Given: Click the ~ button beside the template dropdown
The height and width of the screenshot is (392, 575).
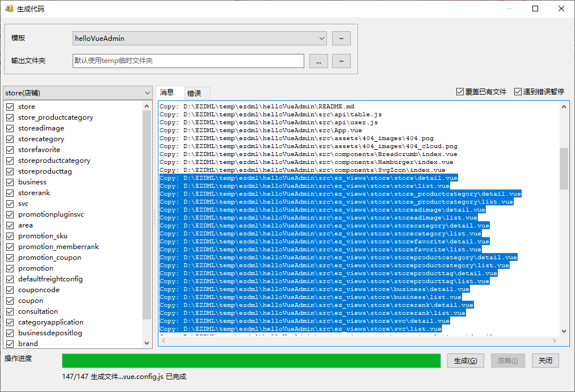Looking at the screenshot, I should coord(341,38).
